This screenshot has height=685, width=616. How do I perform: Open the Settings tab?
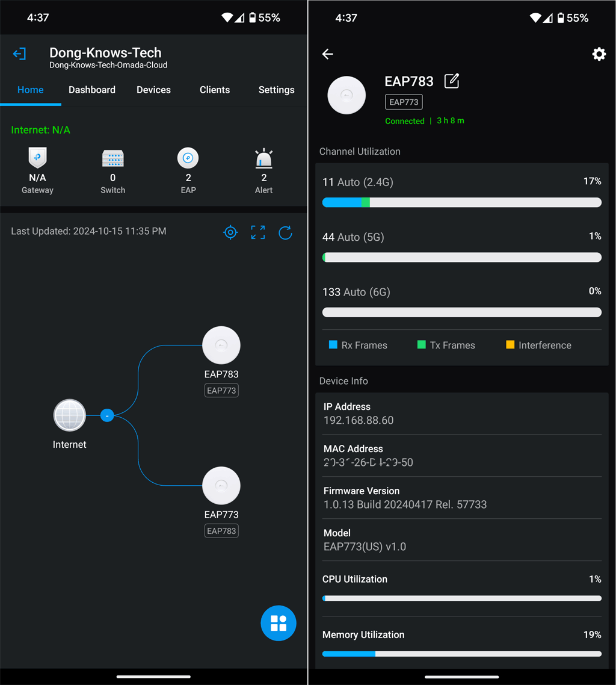coord(276,90)
